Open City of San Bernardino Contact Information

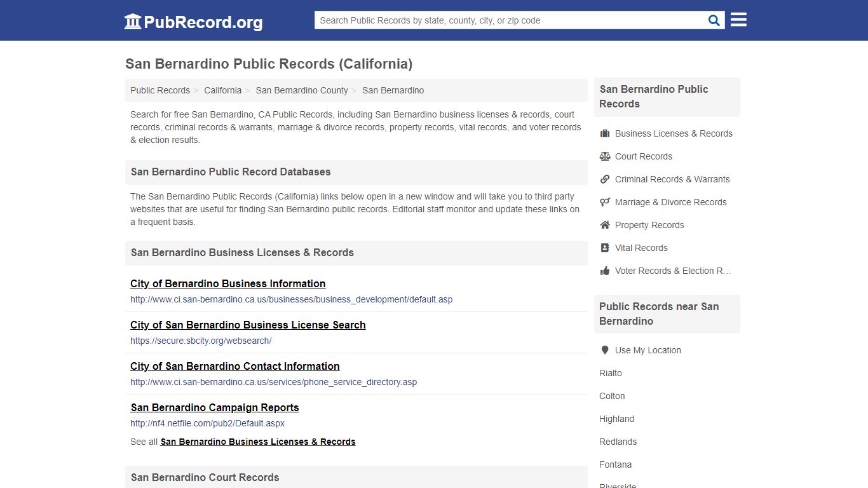(235, 366)
